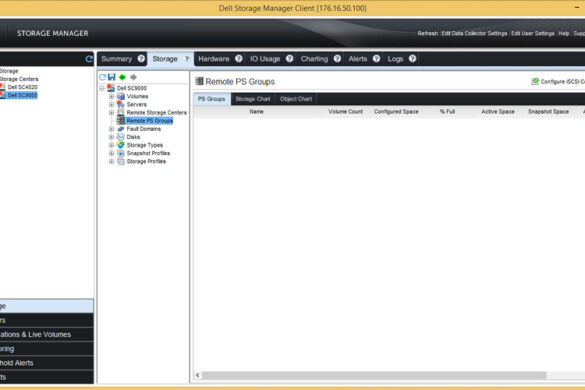585x390 pixels.
Task: Click the Remote Storage Centers icon in tree
Action: (x=121, y=112)
